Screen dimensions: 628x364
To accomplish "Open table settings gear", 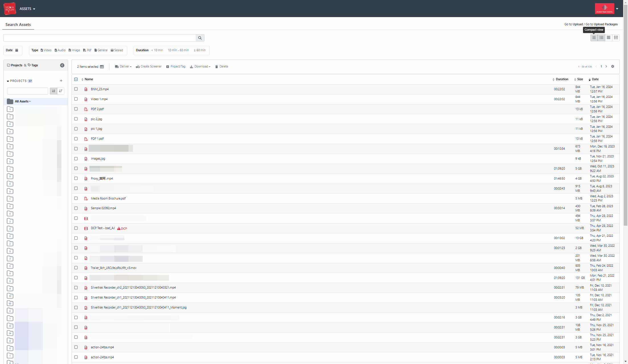I will [613, 67].
